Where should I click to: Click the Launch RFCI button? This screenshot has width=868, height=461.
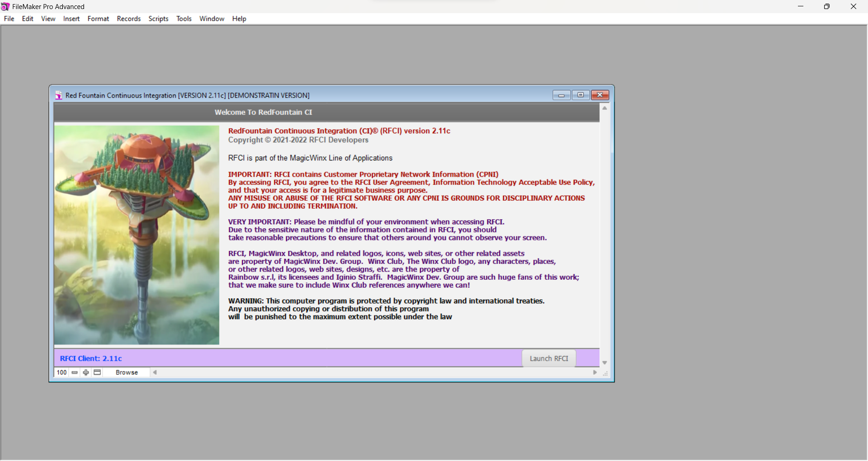click(x=549, y=359)
